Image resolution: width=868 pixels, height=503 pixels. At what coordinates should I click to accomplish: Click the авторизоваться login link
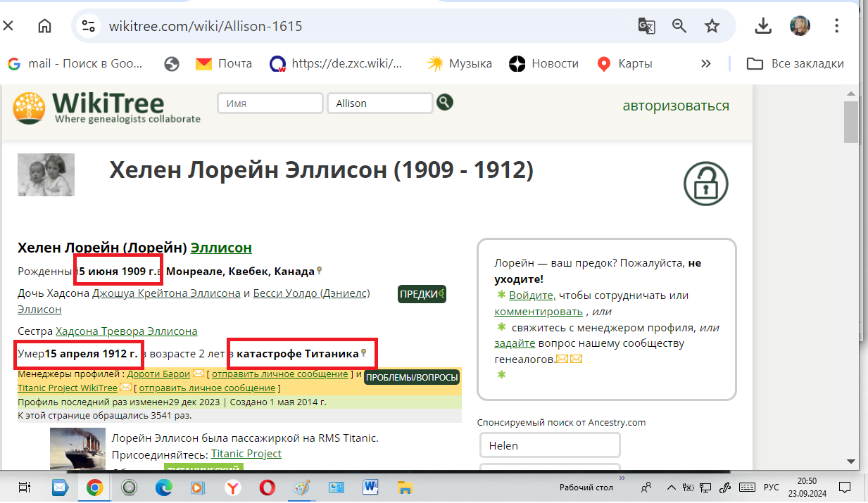point(675,106)
